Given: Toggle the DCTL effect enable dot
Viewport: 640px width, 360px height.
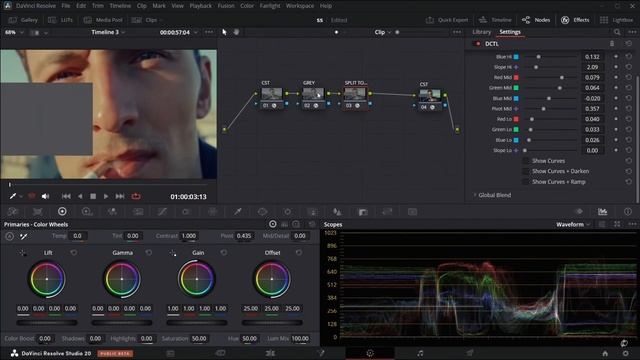Looking at the screenshot, I should coord(478,44).
